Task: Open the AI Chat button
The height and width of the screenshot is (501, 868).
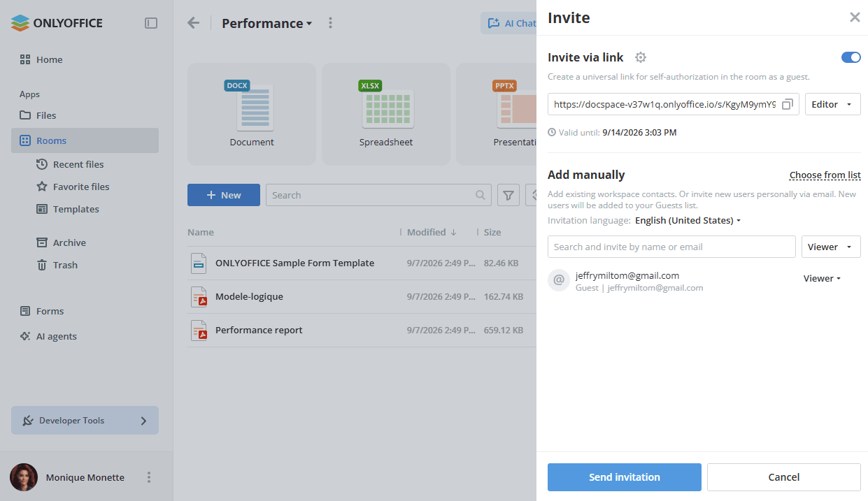Action: click(x=509, y=23)
